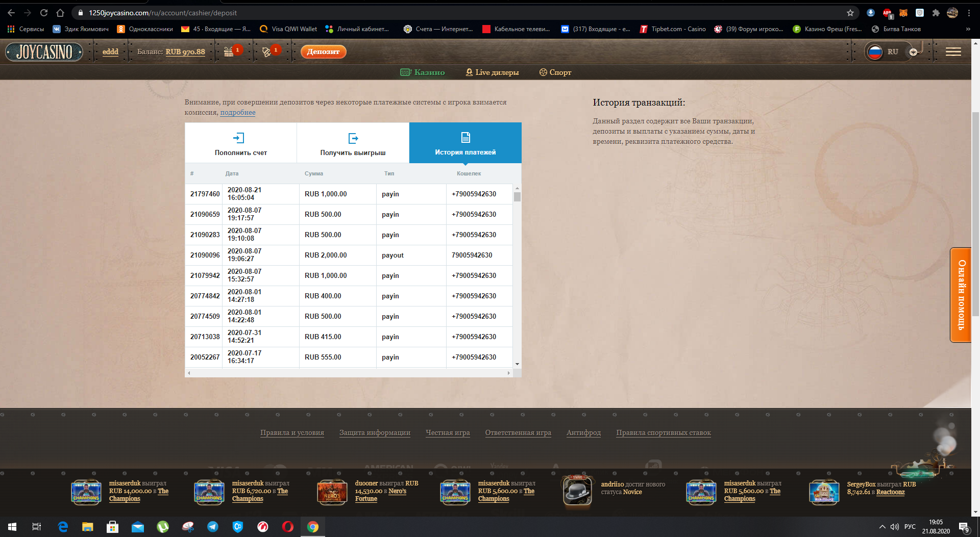Image resolution: width=980 pixels, height=537 pixels.
Task: Switch to the Пополнить счет tab
Action: 241,143
